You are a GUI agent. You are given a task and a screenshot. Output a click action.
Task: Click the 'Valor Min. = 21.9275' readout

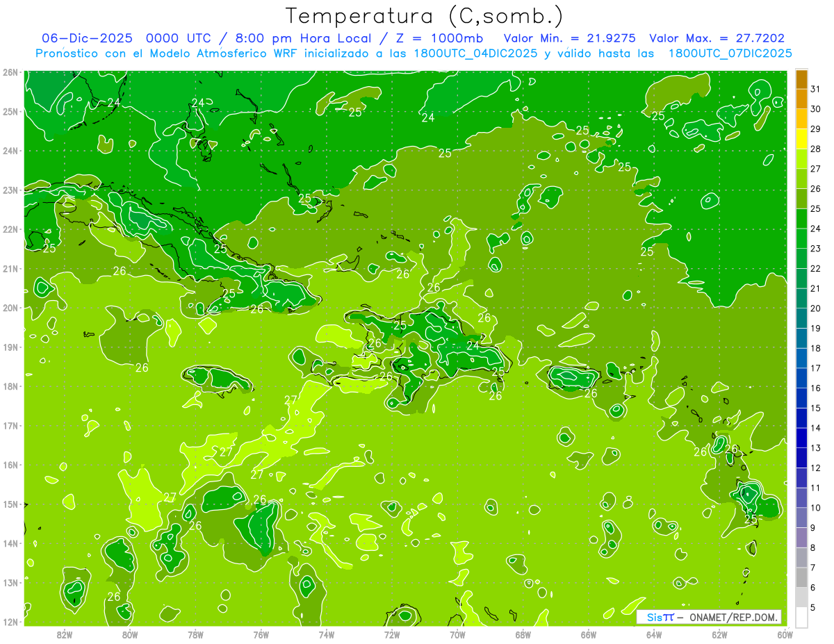coord(571,38)
